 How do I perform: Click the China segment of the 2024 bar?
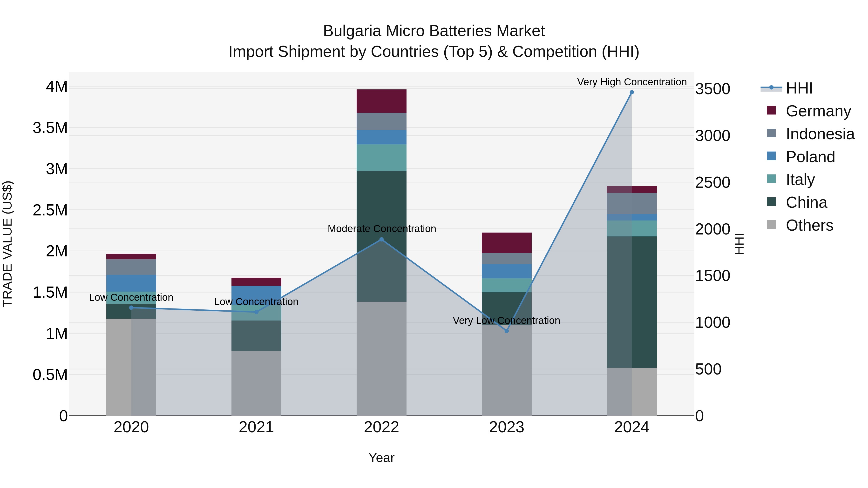tap(632, 302)
